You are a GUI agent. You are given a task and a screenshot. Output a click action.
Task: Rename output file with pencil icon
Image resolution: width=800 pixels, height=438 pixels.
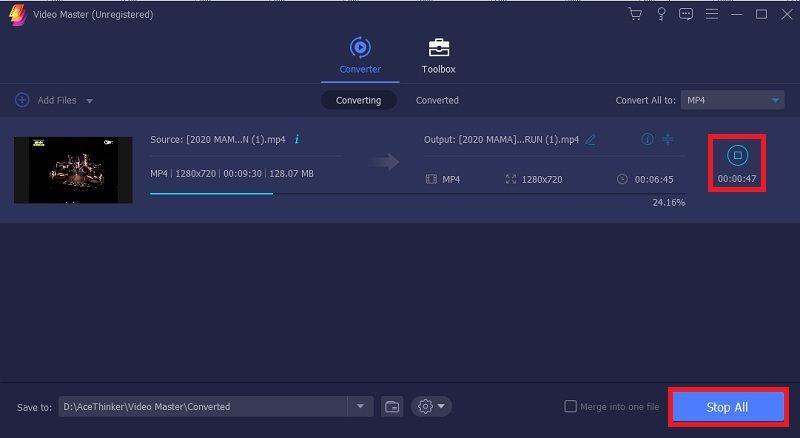(x=590, y=139)
